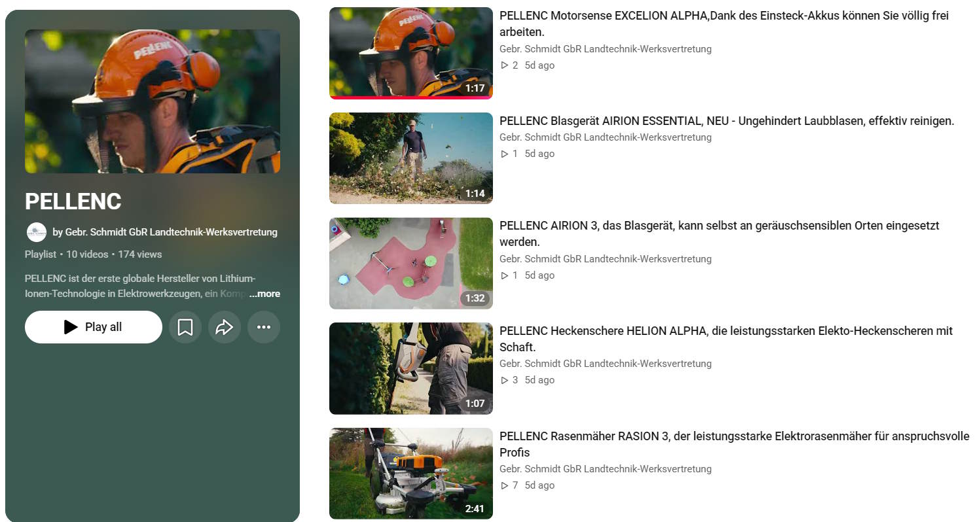980x522 pixels.
Task: Click the 2:41 duration badge
Action: coord(475,509)
